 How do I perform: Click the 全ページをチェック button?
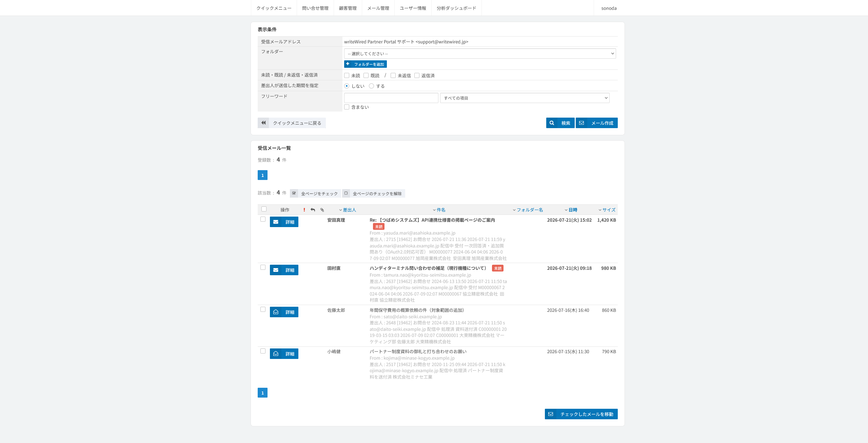coord(315,194)
